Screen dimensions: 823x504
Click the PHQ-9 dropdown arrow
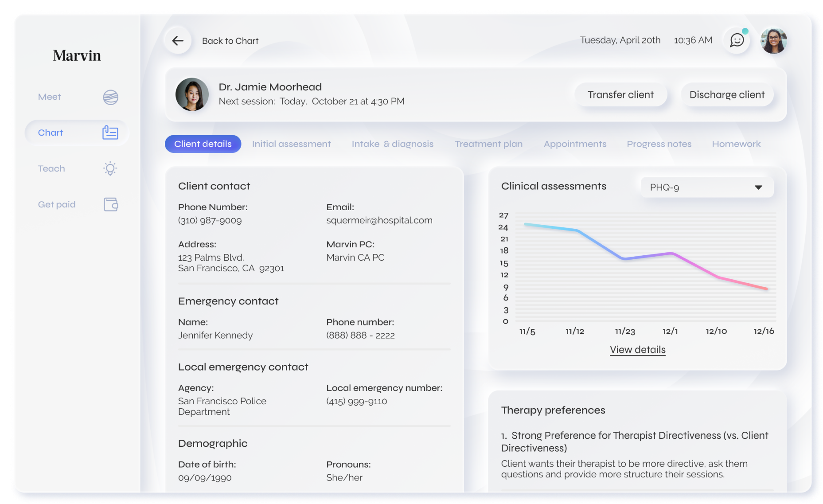(758, 188)
